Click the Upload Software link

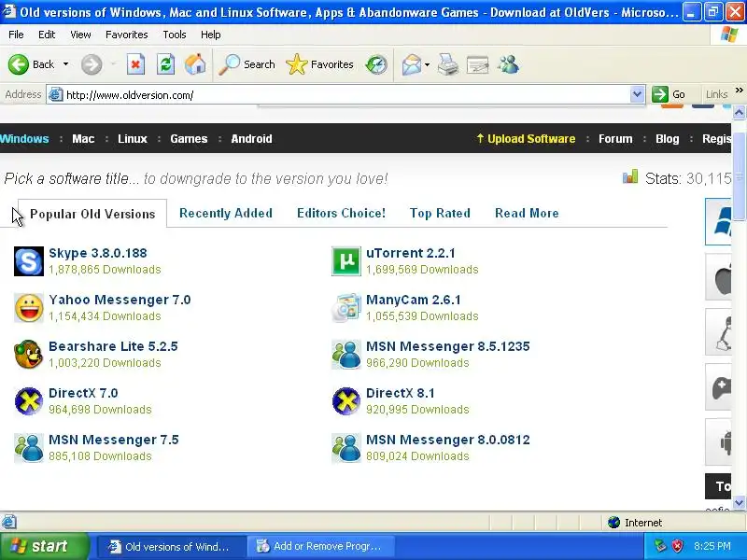526,138
